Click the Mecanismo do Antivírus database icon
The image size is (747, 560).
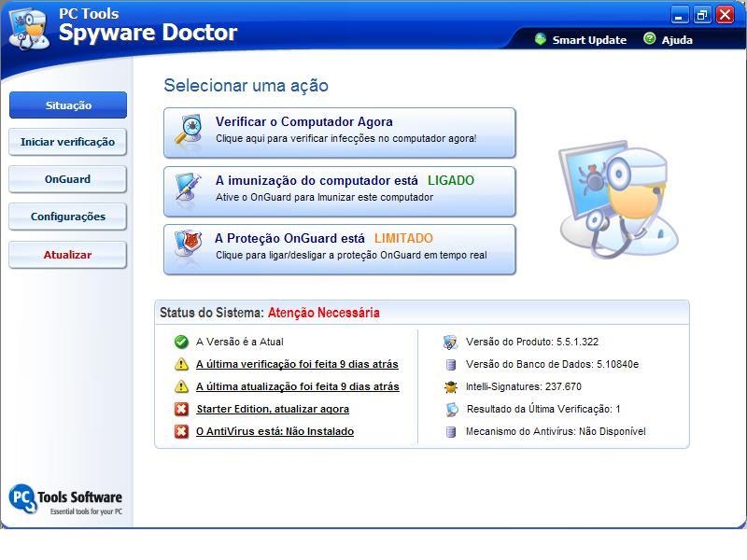pos(451,431)
